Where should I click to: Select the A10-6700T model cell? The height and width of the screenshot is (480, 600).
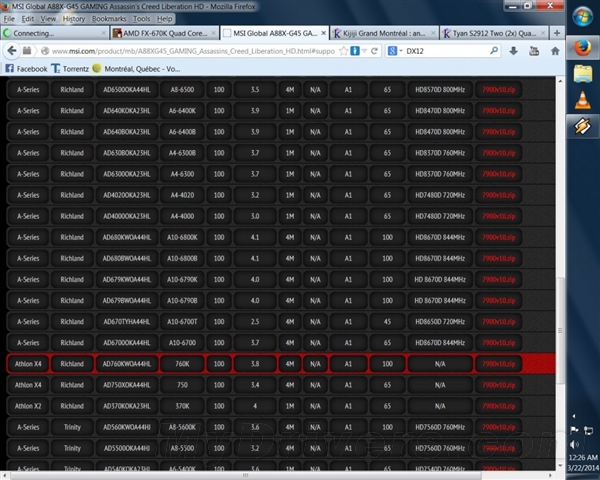pyautogui.click(x=182, y=322)
